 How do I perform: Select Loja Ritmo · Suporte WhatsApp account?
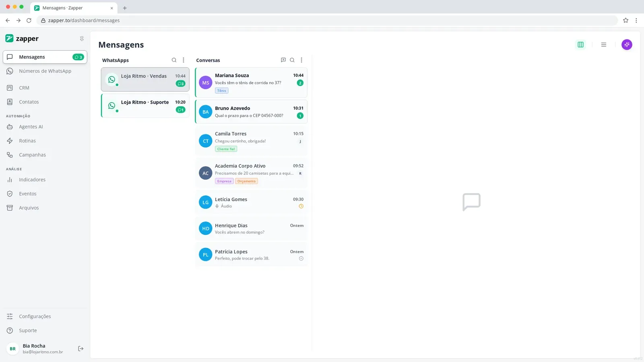(145, 106)
